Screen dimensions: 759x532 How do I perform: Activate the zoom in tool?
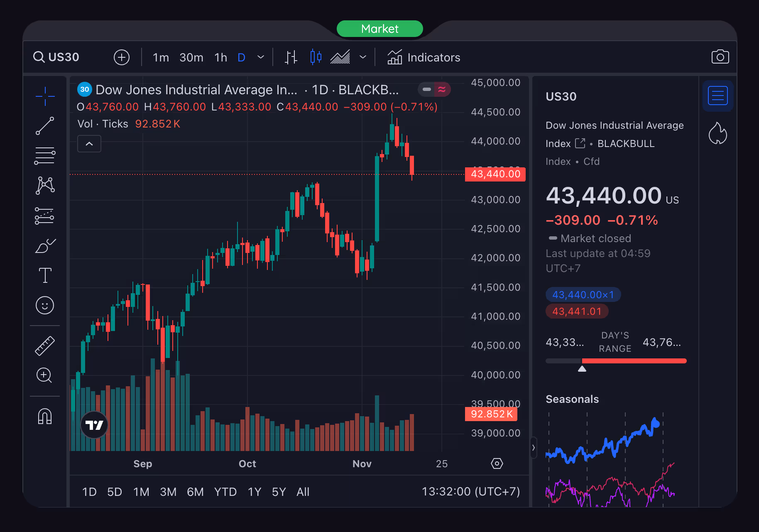(44, 375)
